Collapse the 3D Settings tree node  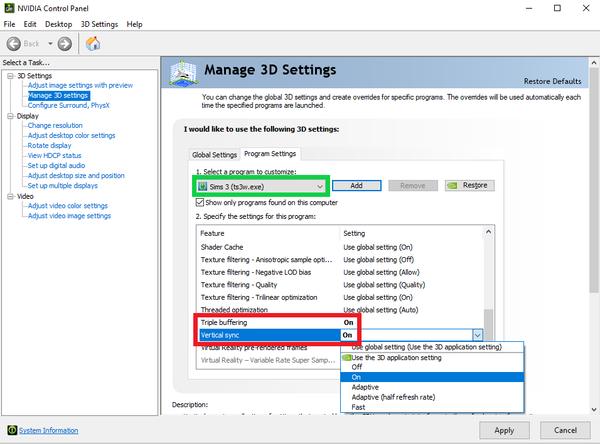pyautogui.click(x=8, y=76)
